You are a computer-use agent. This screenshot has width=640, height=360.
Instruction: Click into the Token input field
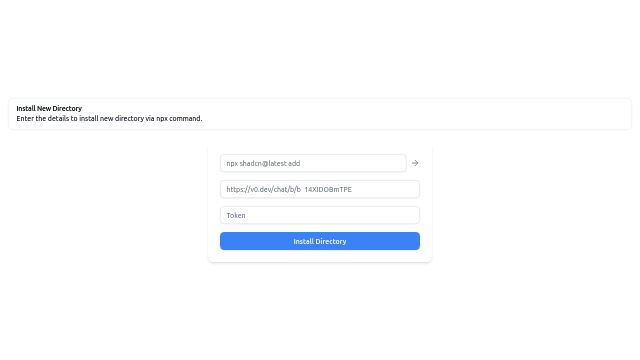[320, 215]
